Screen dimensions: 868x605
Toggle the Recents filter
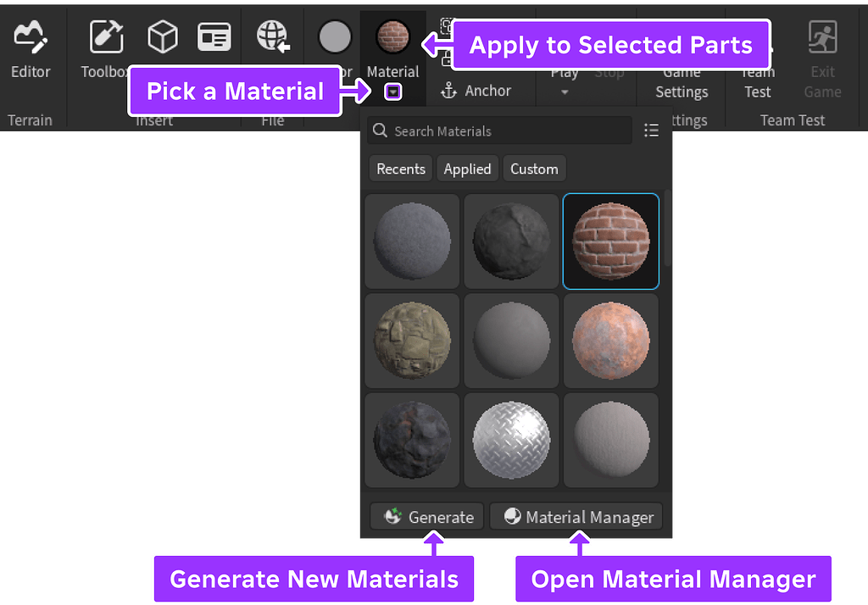pos(400,168)
